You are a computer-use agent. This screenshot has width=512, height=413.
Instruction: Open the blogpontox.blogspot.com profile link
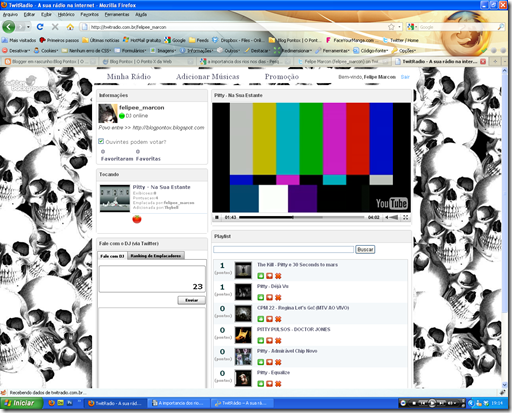tap(168, 127)
